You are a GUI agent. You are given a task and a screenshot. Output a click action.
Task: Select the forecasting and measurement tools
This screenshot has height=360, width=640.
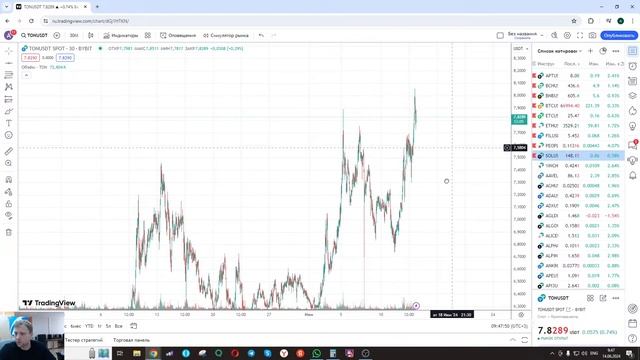(9, 99)
